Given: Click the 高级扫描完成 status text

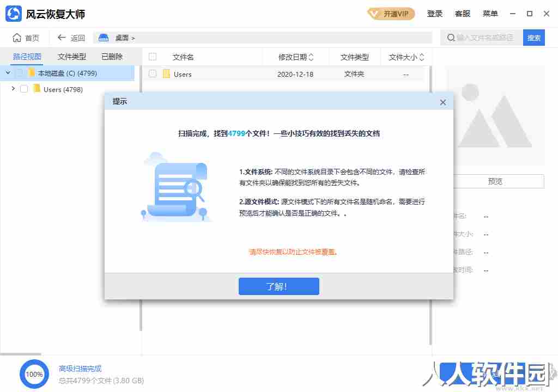Looking at the screenshot, I should coord(80,369).
